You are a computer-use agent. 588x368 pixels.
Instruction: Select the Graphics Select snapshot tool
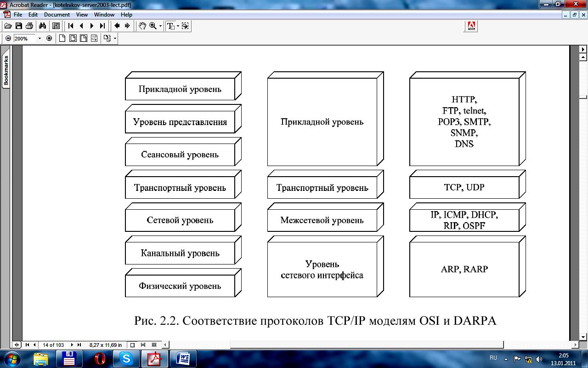click(185, 26)
